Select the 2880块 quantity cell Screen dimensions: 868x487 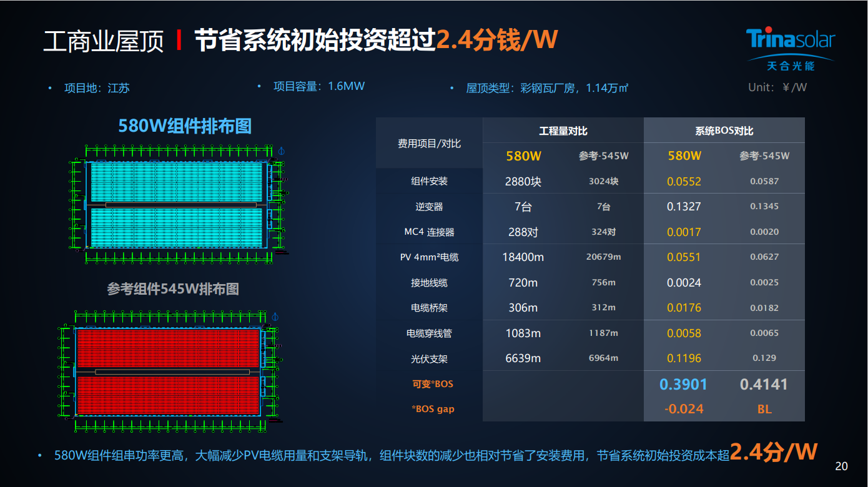(523, 182)
